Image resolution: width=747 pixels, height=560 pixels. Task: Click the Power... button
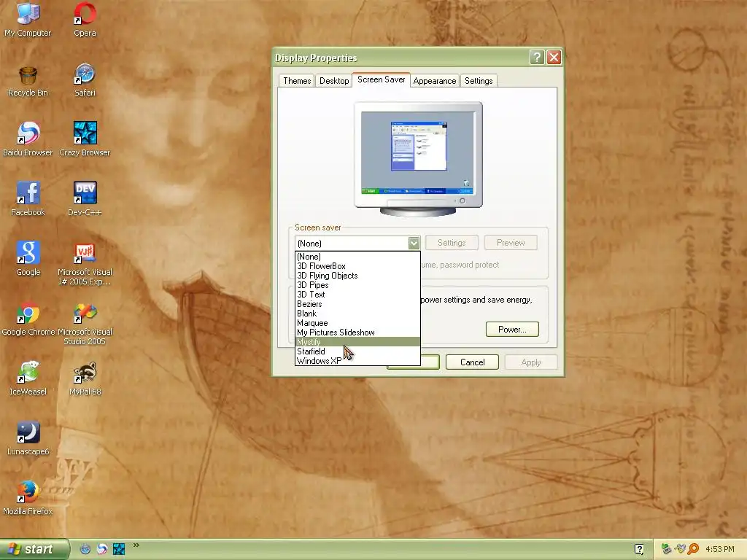pos(512,330)
